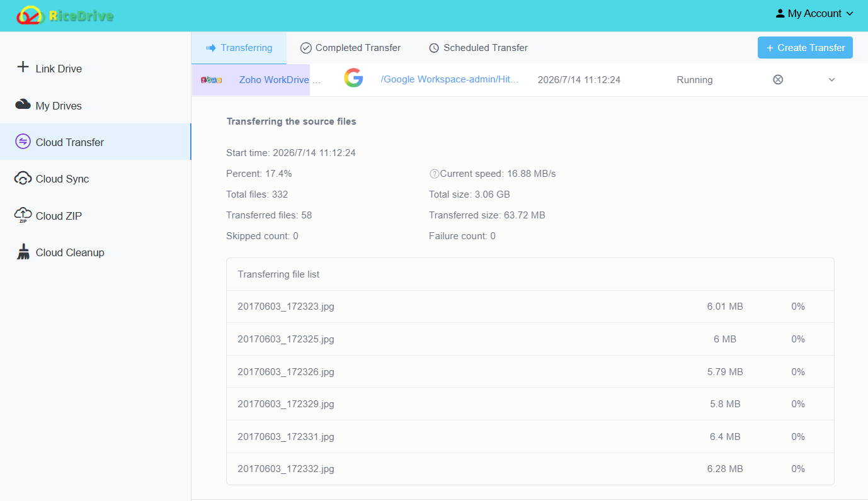The image size is (868, 501).
Task: Click the Google destination logo
Action: click(353, 78)
